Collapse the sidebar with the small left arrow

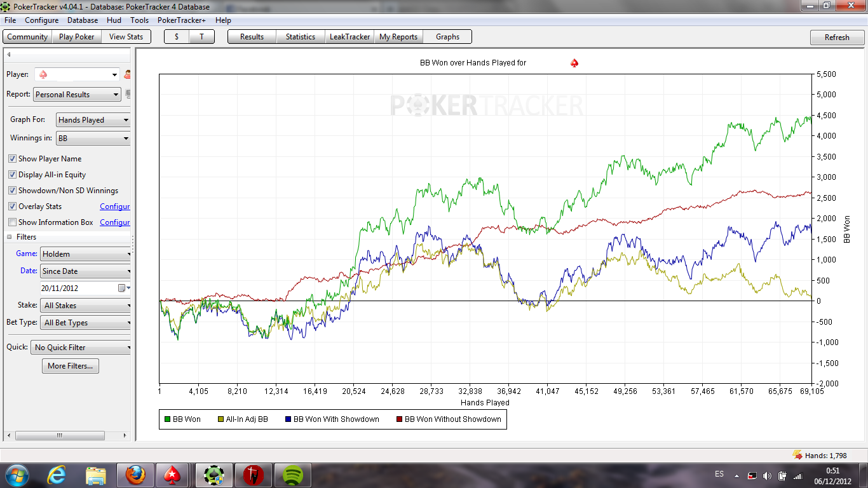9,55
